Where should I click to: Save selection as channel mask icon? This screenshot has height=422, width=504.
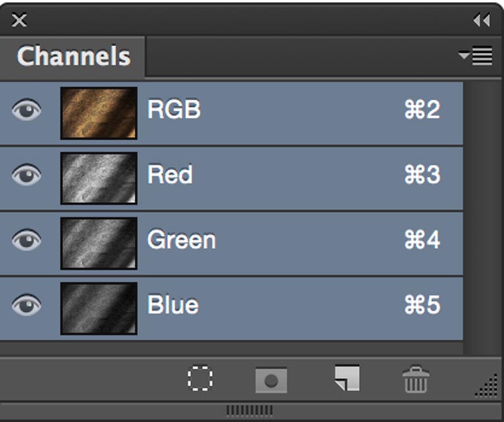point(271,380)
